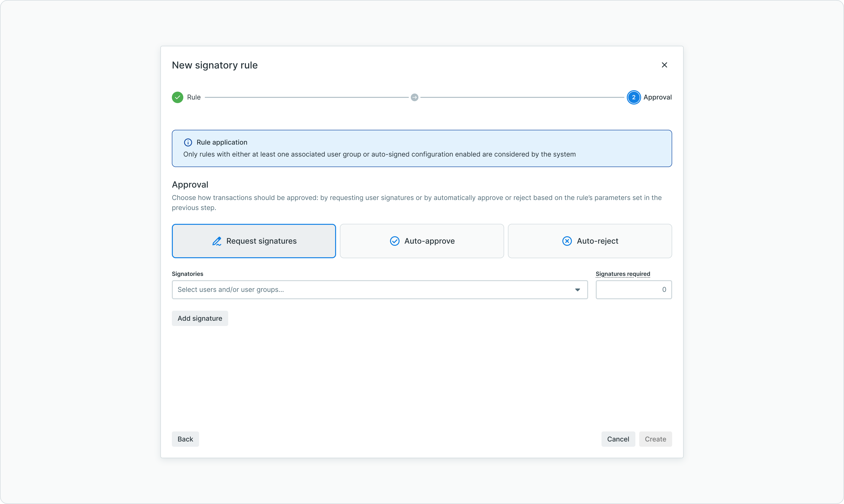Open the Signatories dropdown arrow
844x504 pixels.
pyautogui.click(x=577, y=290)
